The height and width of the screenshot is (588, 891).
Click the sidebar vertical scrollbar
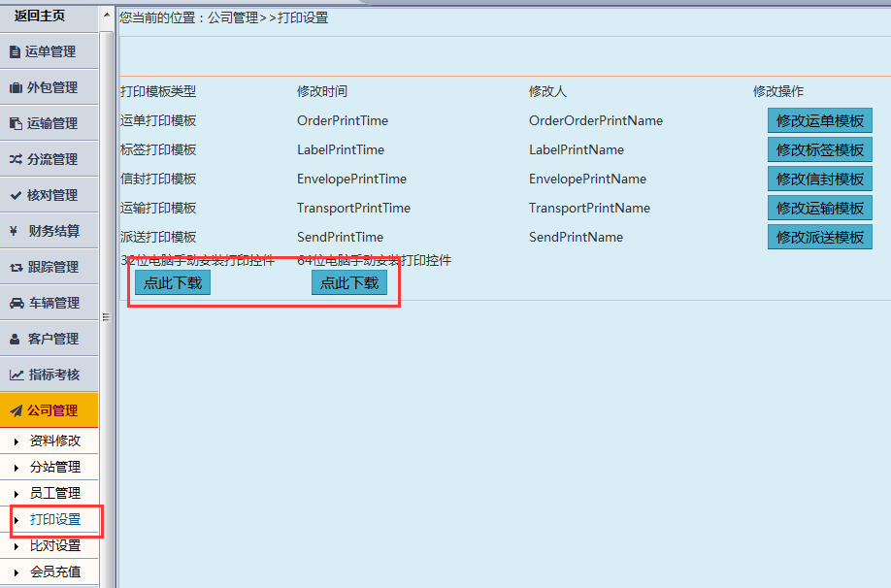pyautogui.click(x=107, y=291)
